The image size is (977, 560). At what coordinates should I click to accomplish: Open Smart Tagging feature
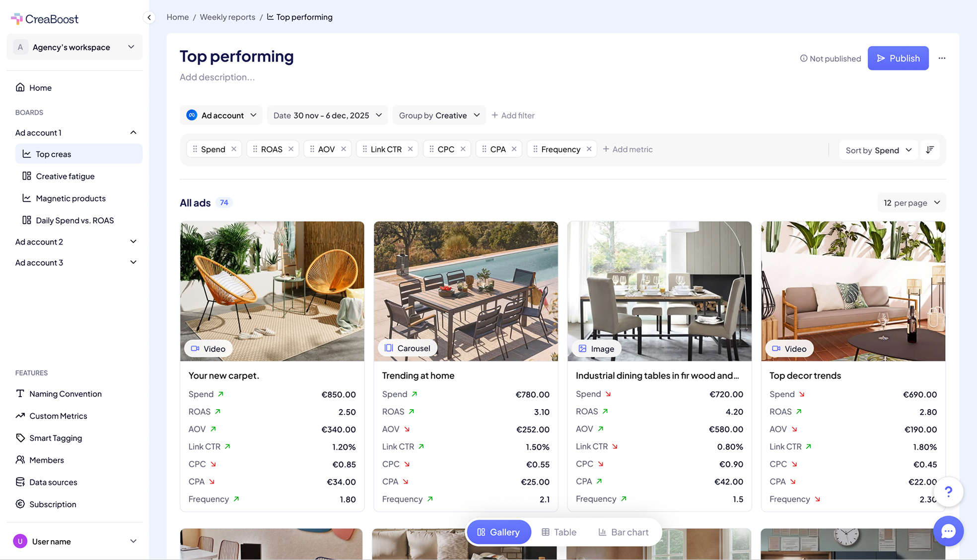point(56,438)
